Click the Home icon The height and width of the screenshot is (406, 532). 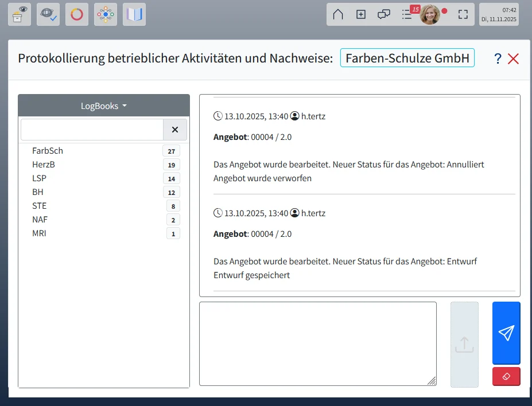pyautogui.click(x=338, y=14)
